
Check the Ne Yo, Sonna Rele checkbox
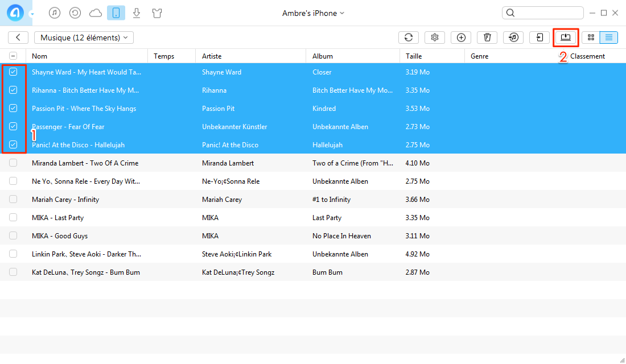[x=13, y=181]
